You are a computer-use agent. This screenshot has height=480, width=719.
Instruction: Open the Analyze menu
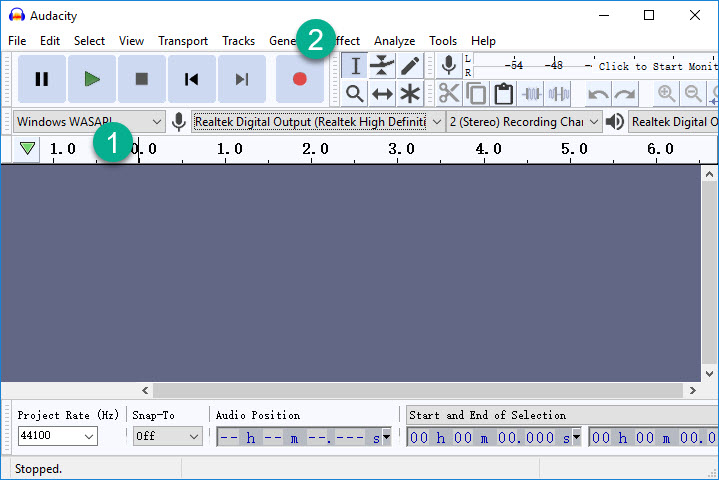394,41
